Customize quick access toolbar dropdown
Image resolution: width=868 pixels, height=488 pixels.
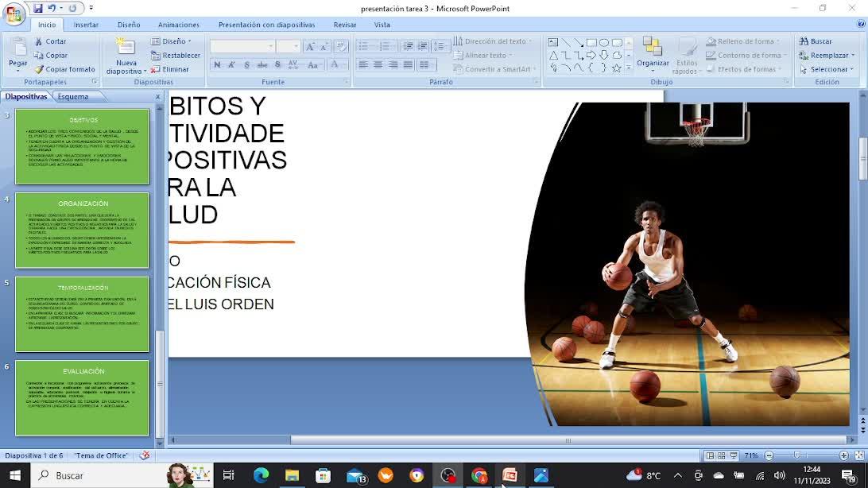pyautogui.click(x=91, y=8)
